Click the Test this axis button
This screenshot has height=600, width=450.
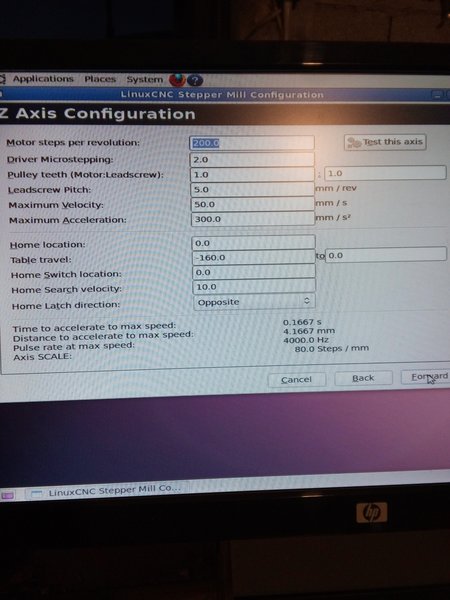[x=385, y=142]
